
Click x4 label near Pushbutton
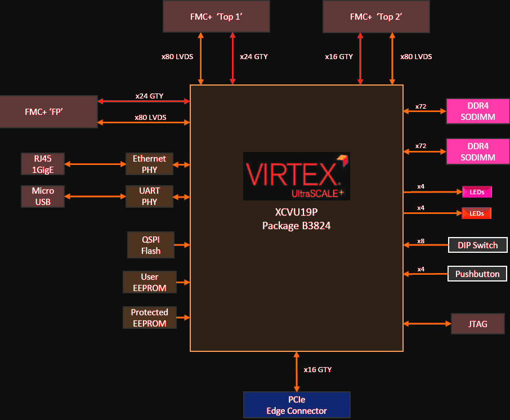click(421, 269)
